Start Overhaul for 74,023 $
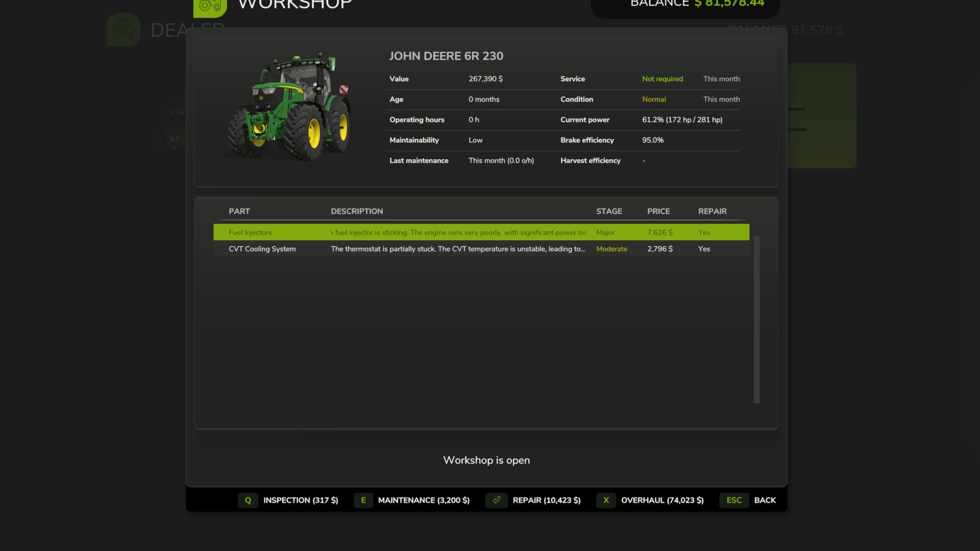This screenshot has height=551, width=980. click(662, 500)
